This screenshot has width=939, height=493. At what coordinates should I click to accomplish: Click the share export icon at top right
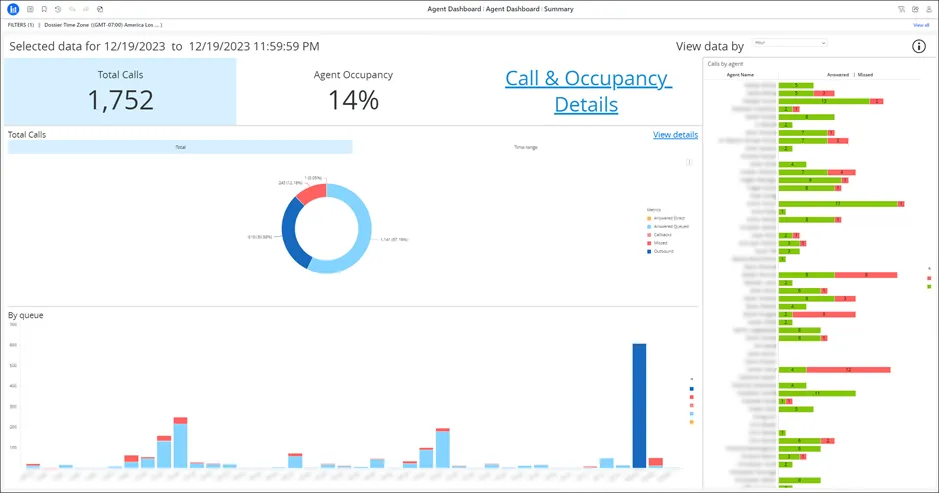[915, 10]
